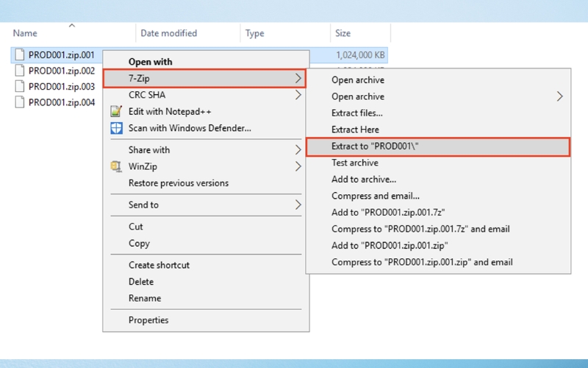Select Extract to "PROD001\" option

coord(375,146)
